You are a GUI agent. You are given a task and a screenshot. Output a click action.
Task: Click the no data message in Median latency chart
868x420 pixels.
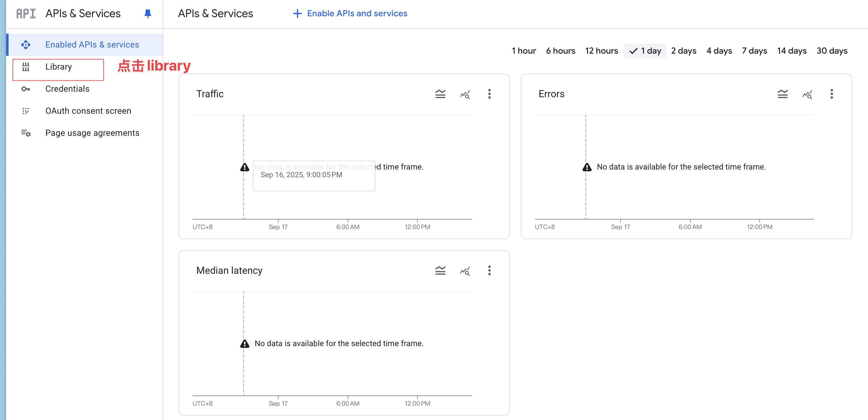click(x=339, y=344)
